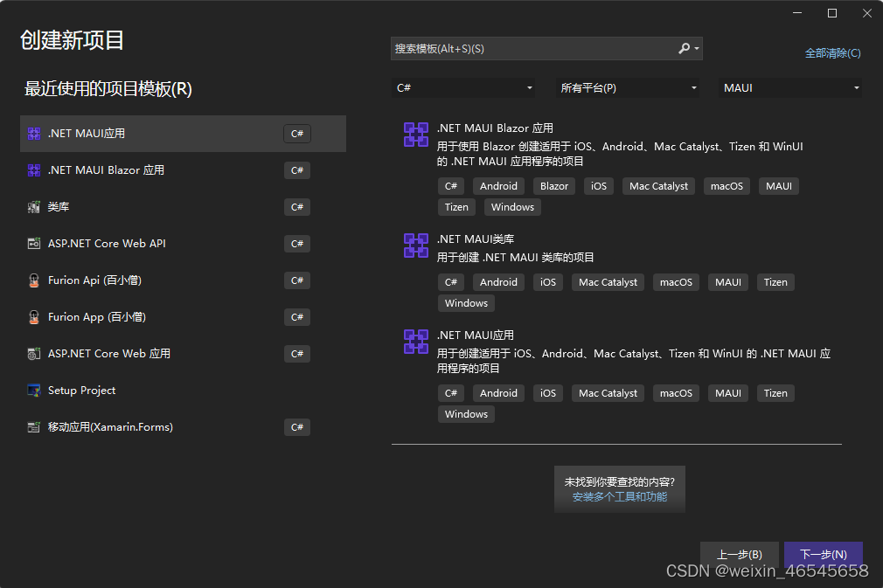Select Furion App (百小僧) recent template

[x=183, y=317]
